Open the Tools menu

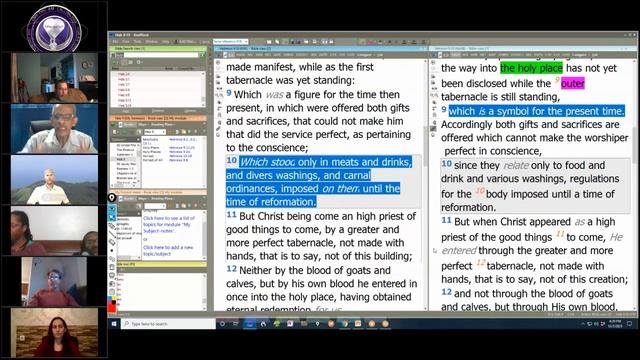click(x=137, y=42)
